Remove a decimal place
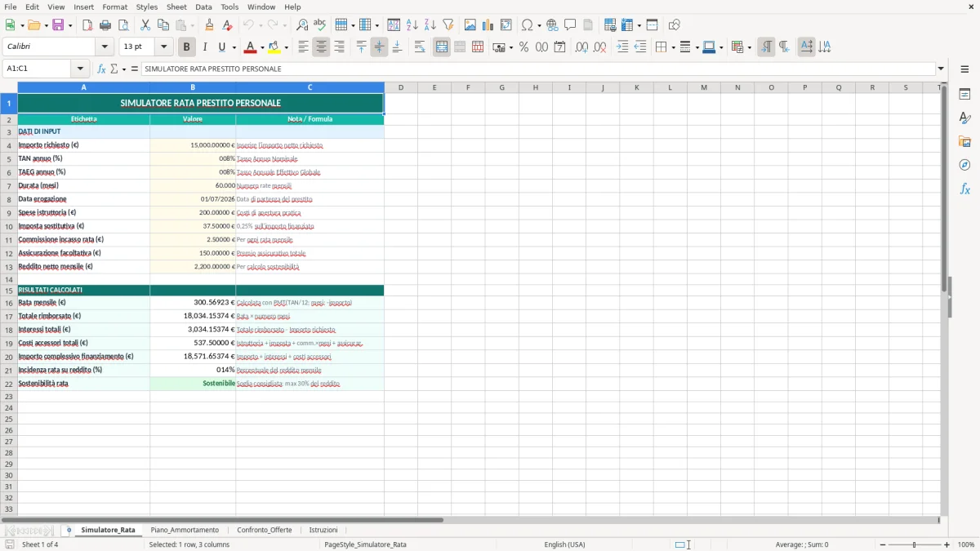Image resolution: width=980 pixels, height=551 pixels. coord(600,47)
